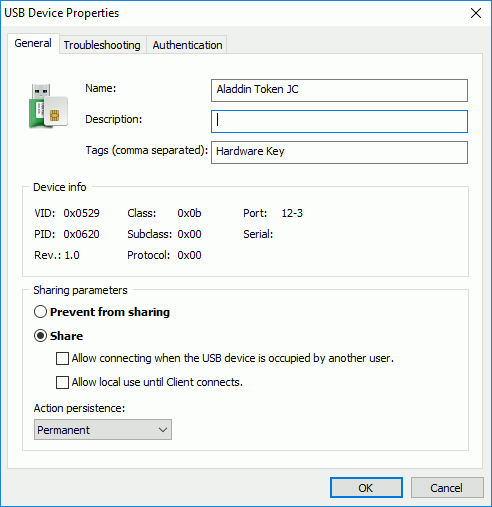The image size is (492, 507).
Task: Click the Serial: label
Action: [258, 234]
